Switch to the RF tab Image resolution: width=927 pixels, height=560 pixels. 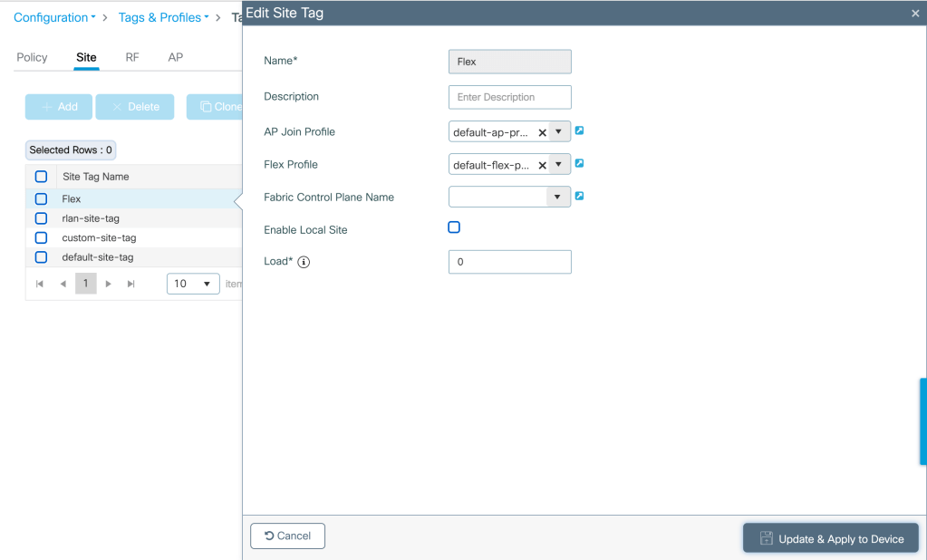click(x=132, y=57)
